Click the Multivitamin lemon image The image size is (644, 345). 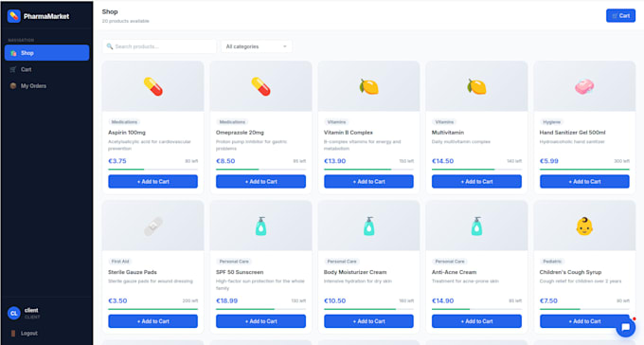(476, 86)
